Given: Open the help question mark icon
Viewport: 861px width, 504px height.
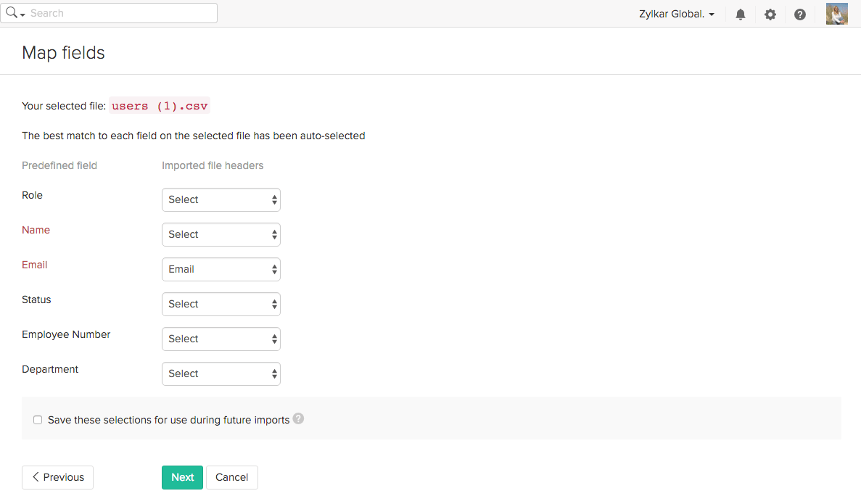Looking at the screenshot, I should click(799, 14).
